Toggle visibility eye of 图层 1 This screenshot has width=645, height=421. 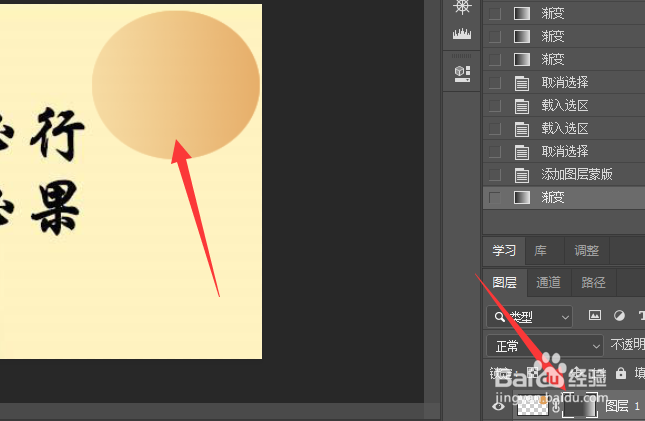pos(499,407)
